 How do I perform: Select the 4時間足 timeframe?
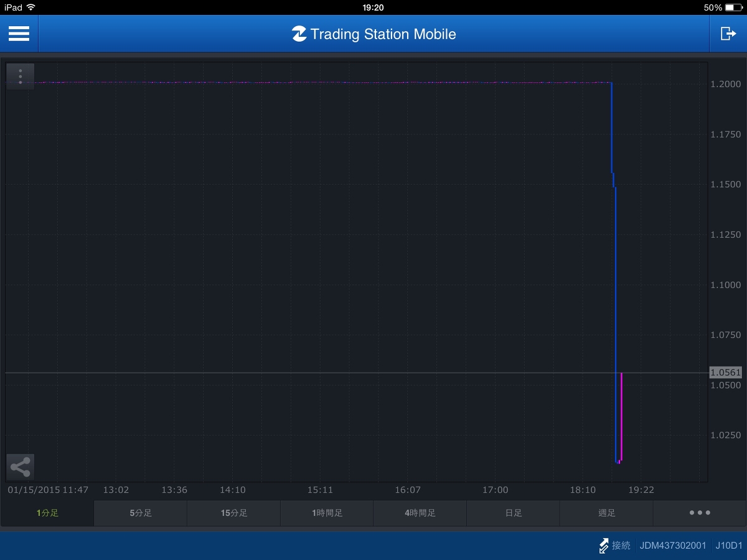point(420,513)
